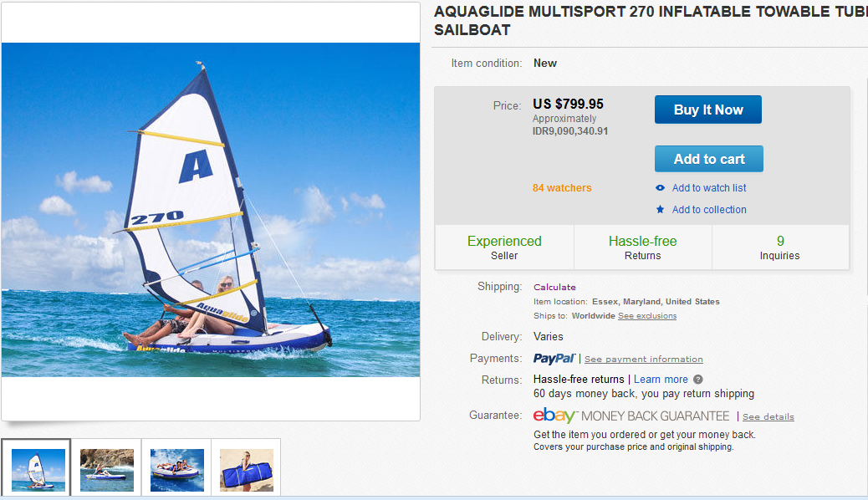868x500 pixels.
Task: Click the main sailboat product image
Action: [211, 211]
